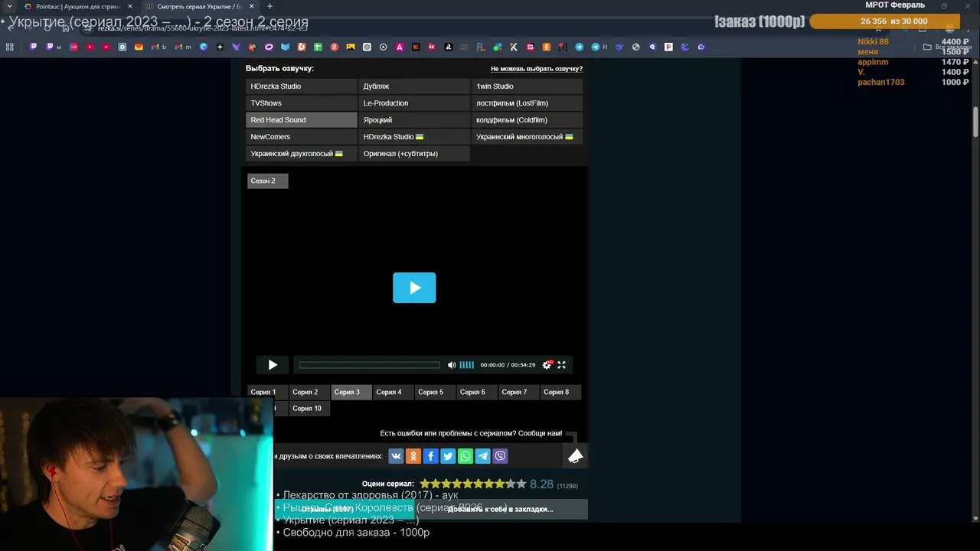Choose Украинский многоголосый voiceover

pyautogui.click(x=527, y=137)
